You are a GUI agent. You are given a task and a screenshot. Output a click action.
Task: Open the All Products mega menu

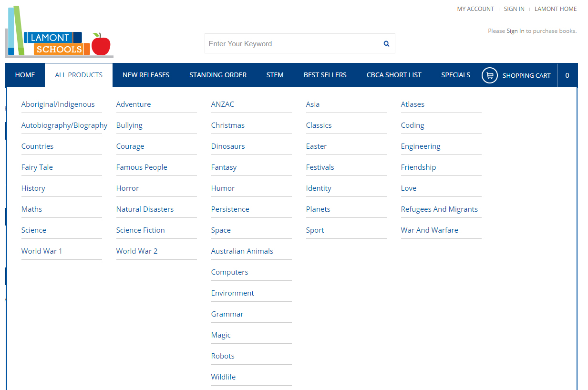[78, 75]
